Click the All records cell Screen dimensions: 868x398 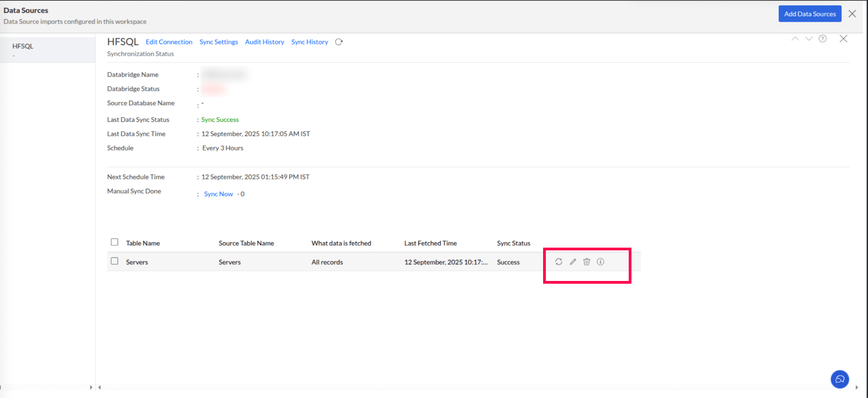[x=327, y=262]
